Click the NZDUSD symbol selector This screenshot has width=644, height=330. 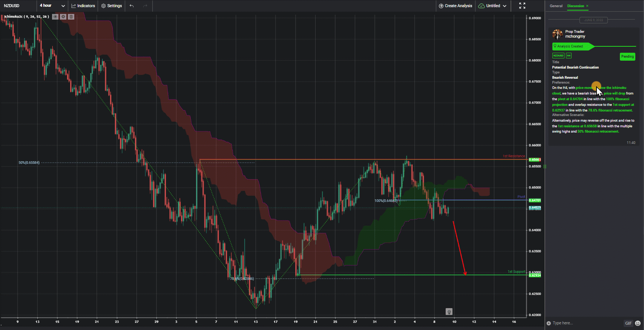pos(12,6)
